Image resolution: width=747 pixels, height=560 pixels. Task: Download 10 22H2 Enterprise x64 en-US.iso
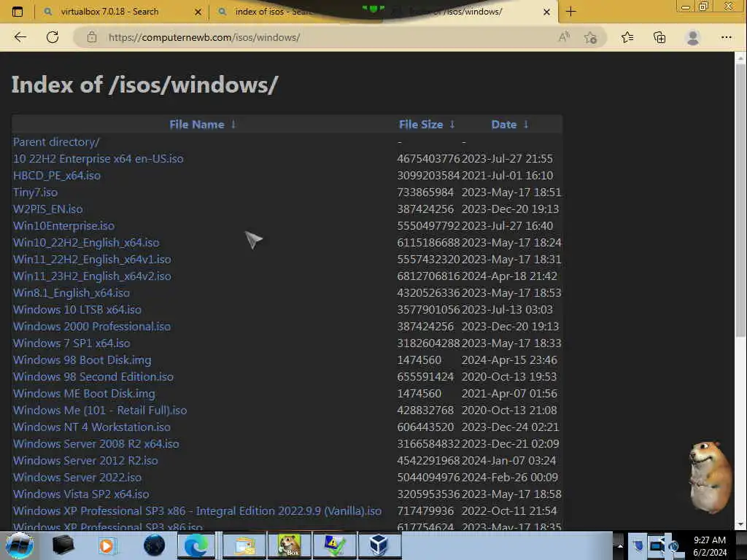(x=98, y=158)
